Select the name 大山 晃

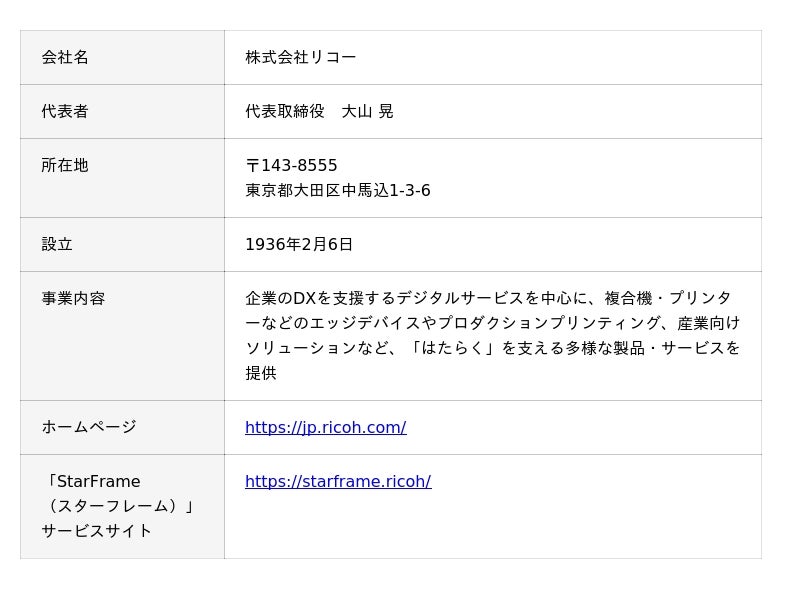pyautogui.click(x=368, y=112)
